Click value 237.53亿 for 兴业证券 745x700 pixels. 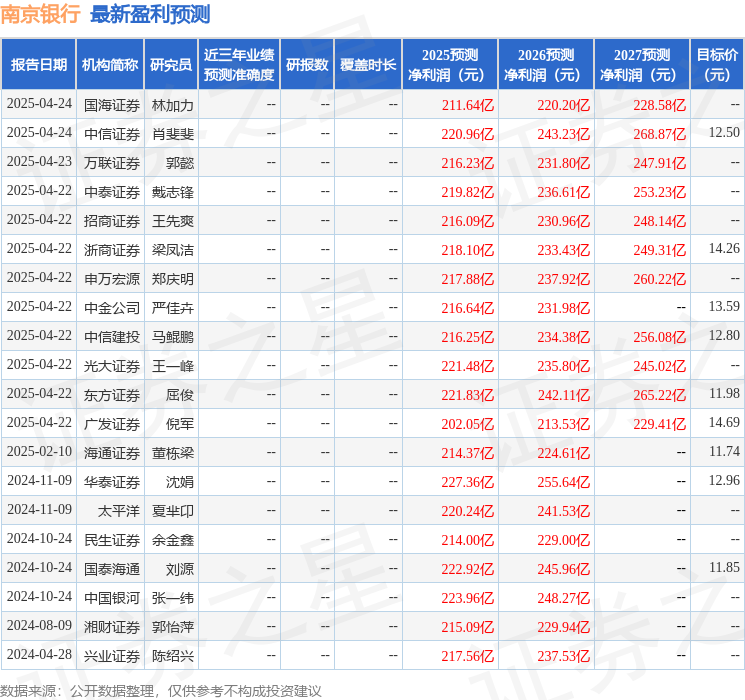[564, 656]
